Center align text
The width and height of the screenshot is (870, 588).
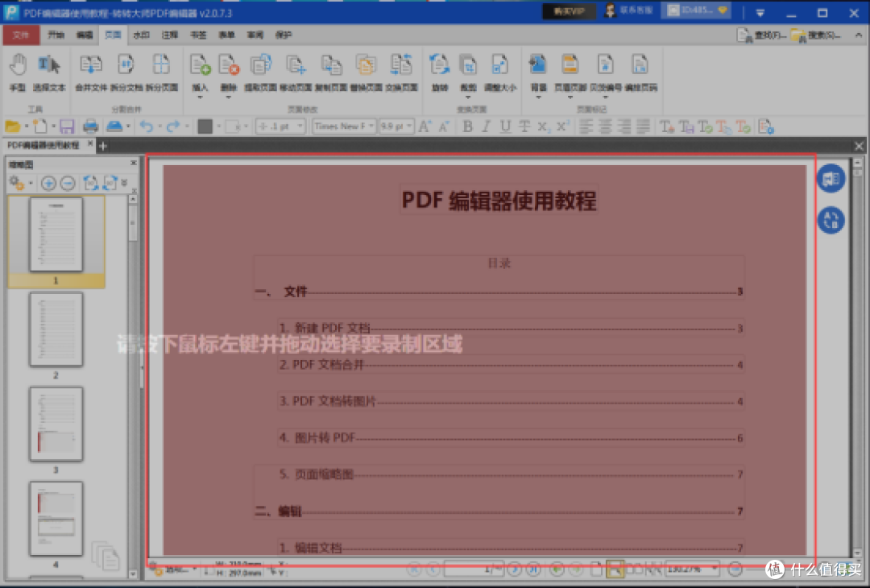(605, 127)
